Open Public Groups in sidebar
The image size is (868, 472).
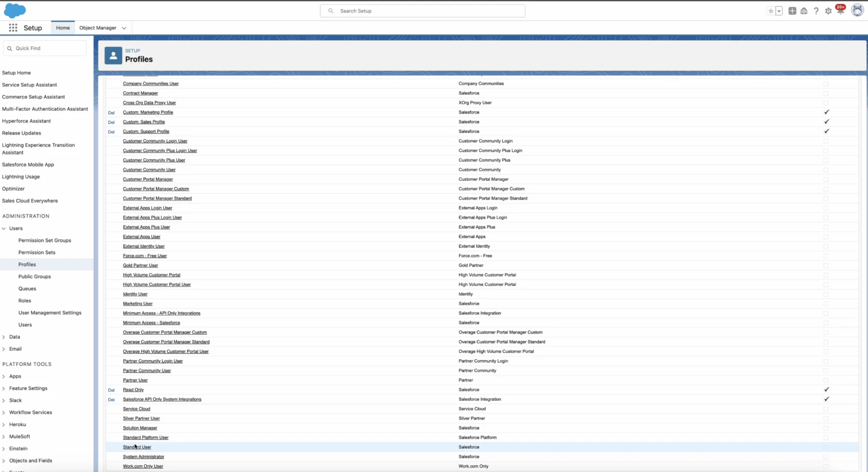(34, 276)
